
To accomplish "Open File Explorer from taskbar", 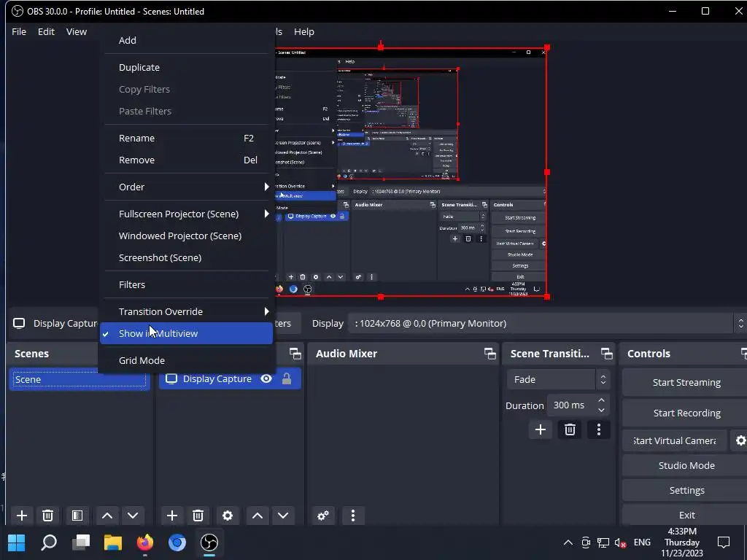I will [x=113, y=542].
